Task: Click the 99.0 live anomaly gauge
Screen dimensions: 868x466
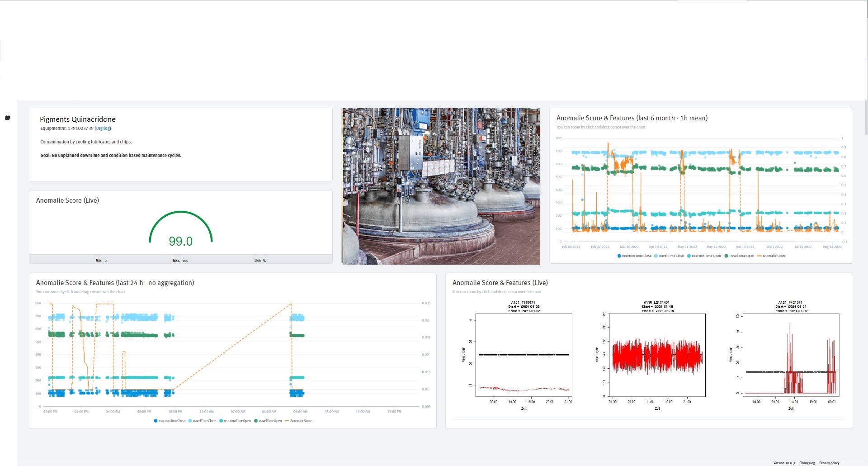Action: tap(181, 231)
